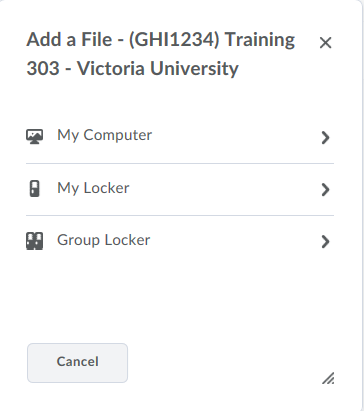
Task: Close the Add a File dialog with X
Action: click(325, 43)
